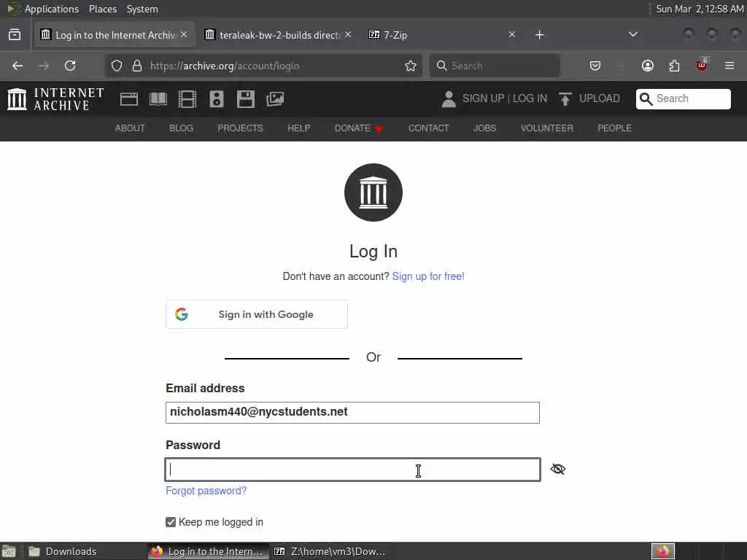Open the Applications menu
The image size is (747, 560).
coord(52,9)
